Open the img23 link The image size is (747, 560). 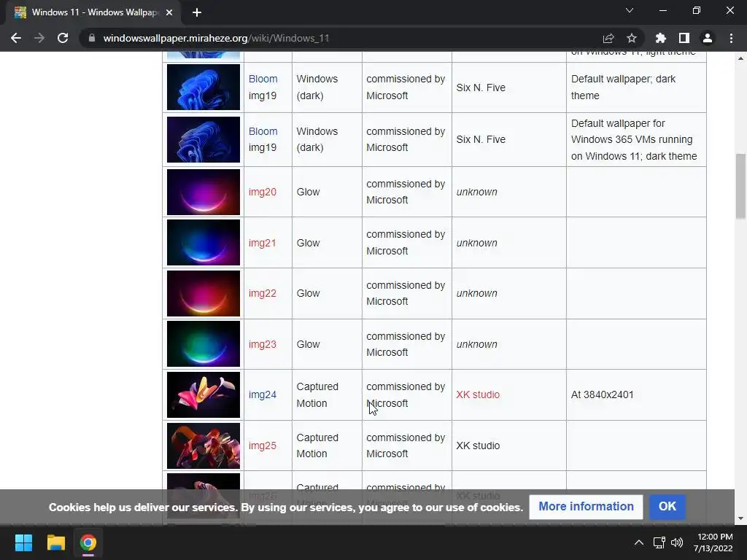coord(263,344)
